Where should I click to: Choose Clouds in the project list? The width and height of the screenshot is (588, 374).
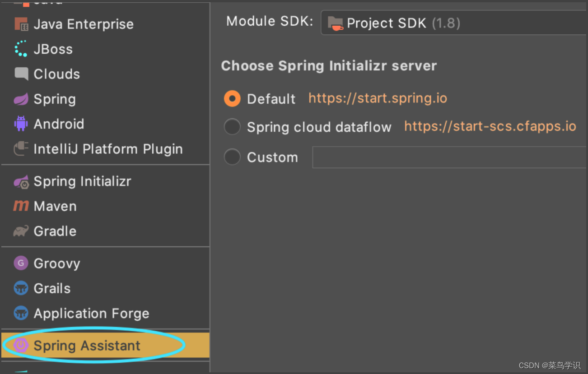106,74
